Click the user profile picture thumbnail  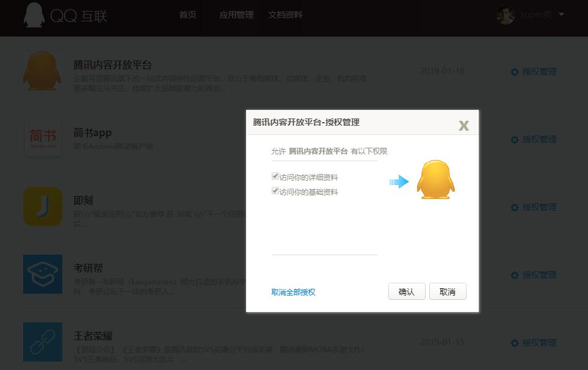(506, 15)
